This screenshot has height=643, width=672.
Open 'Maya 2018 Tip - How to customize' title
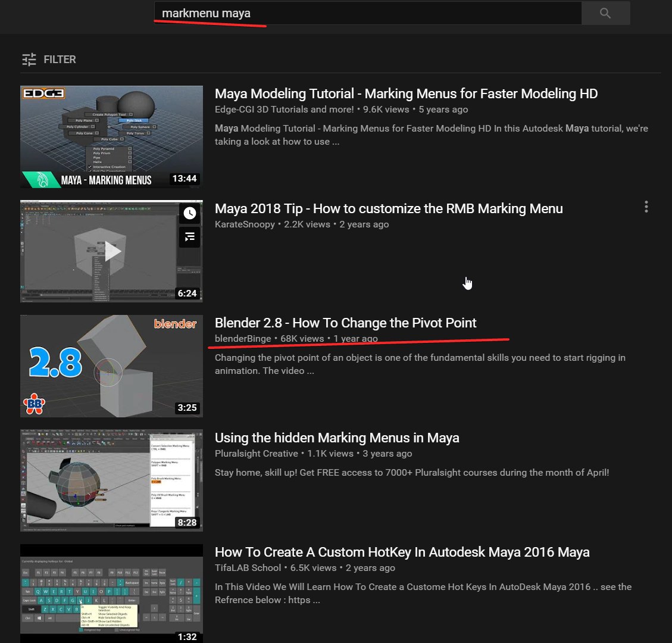pos(389,208)
